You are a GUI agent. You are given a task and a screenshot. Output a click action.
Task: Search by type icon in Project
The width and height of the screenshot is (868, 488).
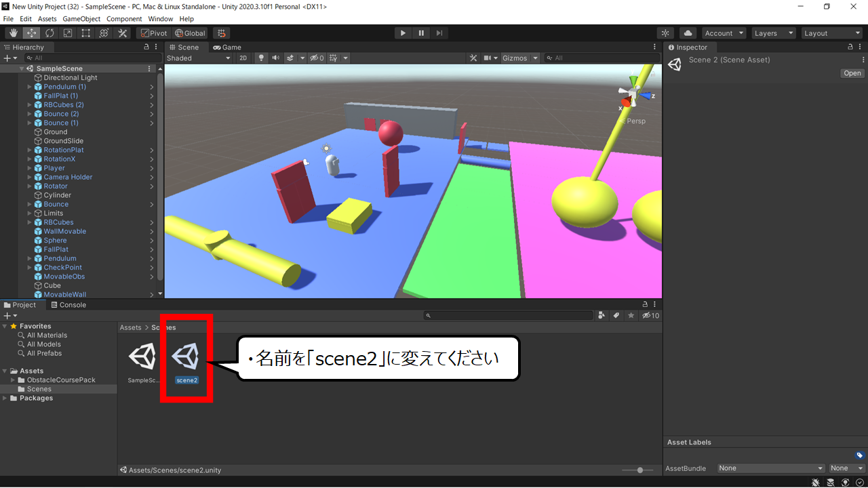pyautogui.click(x=601, y=316)
